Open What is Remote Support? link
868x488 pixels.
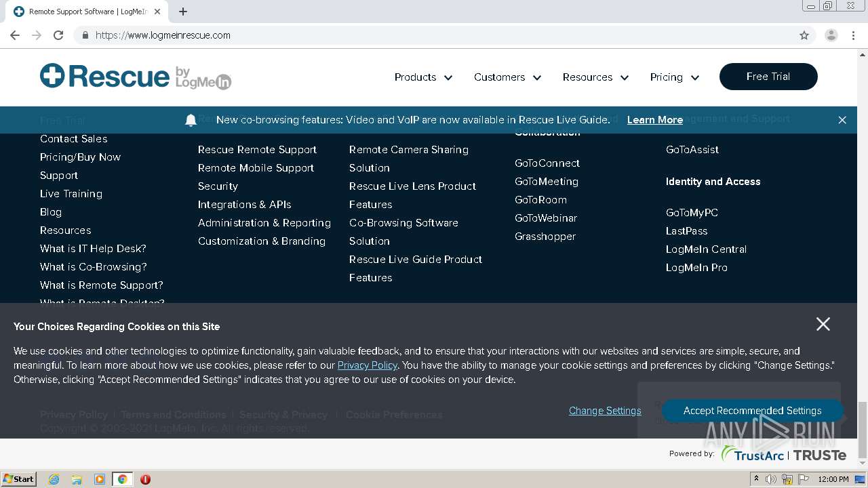(102, 285)
